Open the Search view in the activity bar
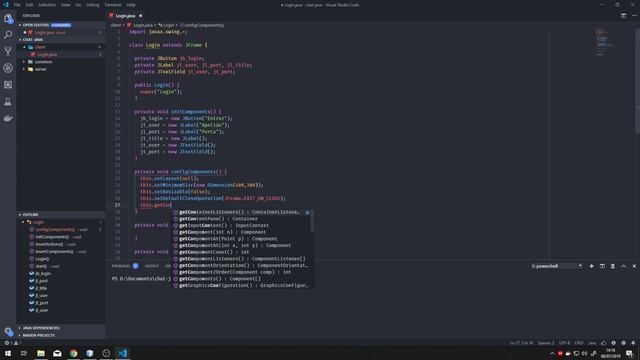This screenshot has height=360, width=640. 8,35
